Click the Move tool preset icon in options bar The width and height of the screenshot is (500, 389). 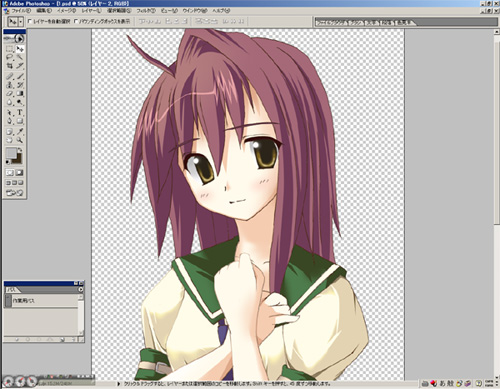[x=13, y=22]
